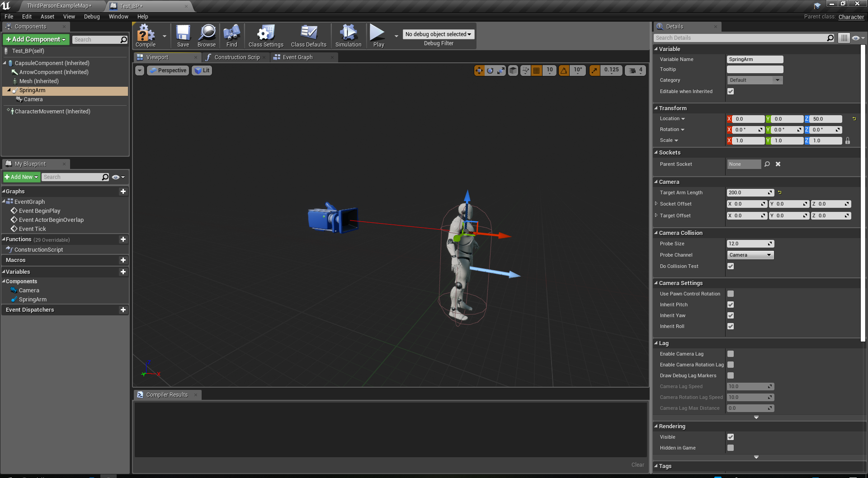
Task: Click the Add Component button
Action: tap(35, 39)
